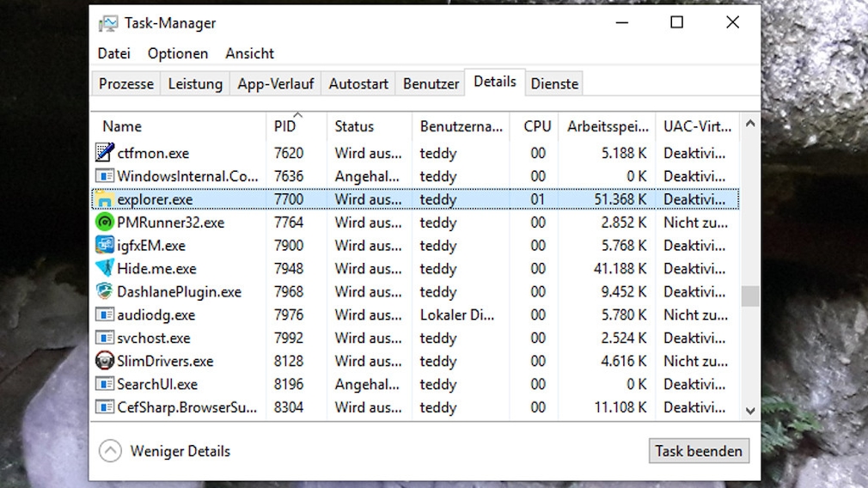Click the Task-Manager title bar icon

pyautogui.click(x=108, y=23)
